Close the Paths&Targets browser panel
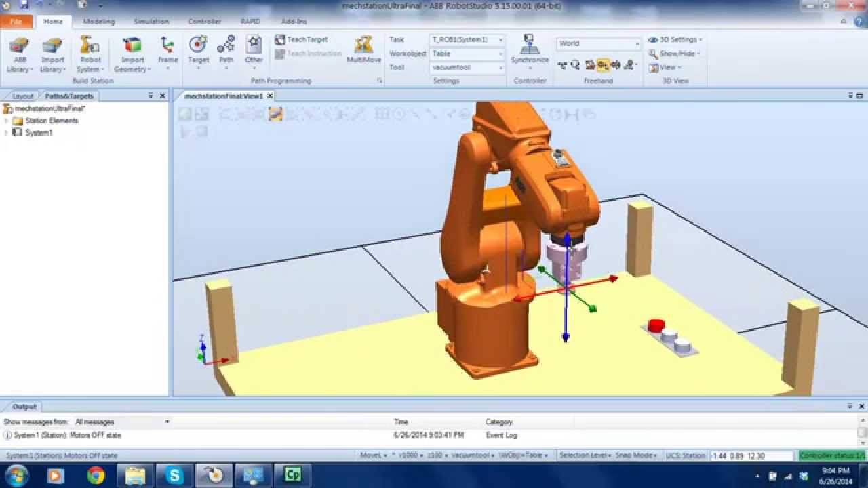The image size is (868, 488). pos(163,96)
